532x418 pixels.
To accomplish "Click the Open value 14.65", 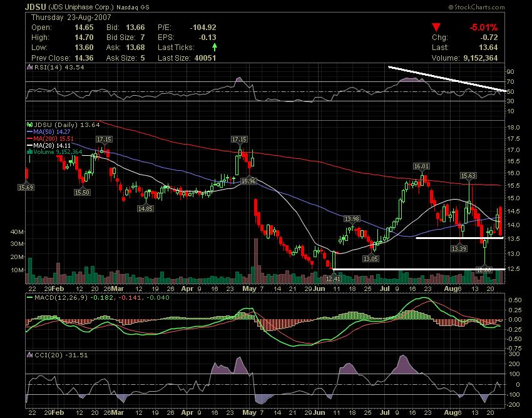I will tap(84, 28).
